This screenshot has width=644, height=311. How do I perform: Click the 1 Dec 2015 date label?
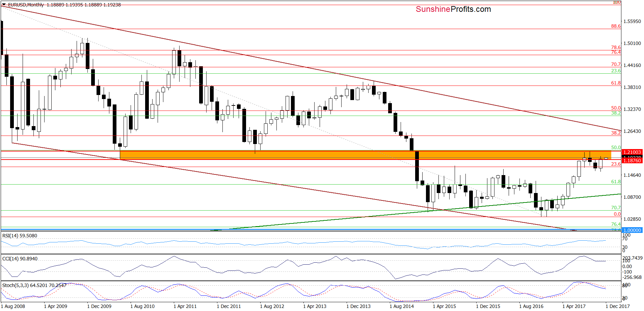[488, 306]
